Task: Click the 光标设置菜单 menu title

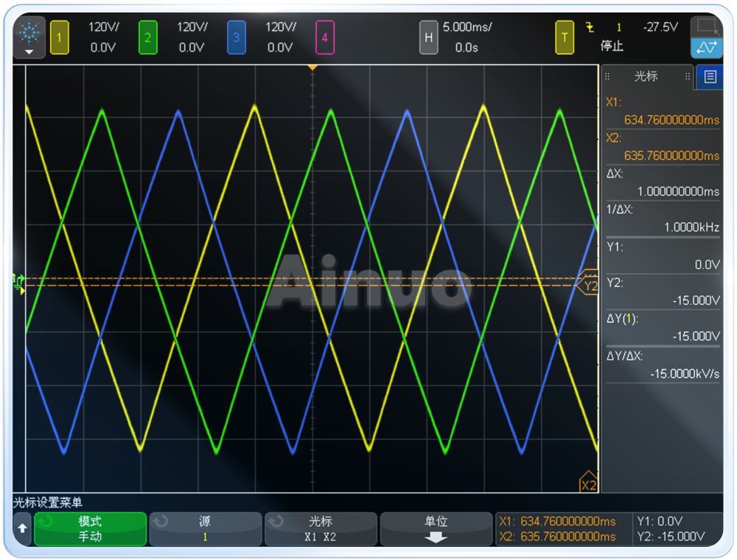Action: point(48,503)
